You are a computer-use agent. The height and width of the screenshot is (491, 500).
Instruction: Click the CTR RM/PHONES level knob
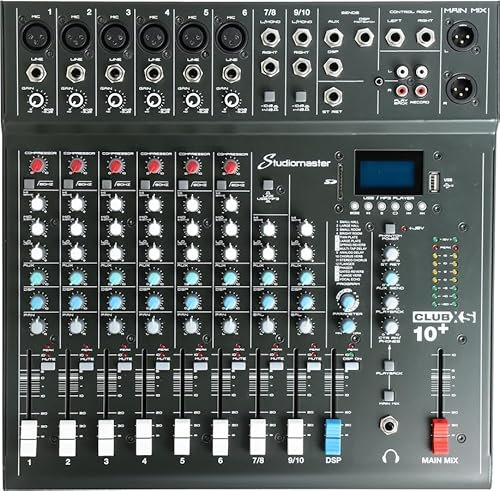click(391, 327)
